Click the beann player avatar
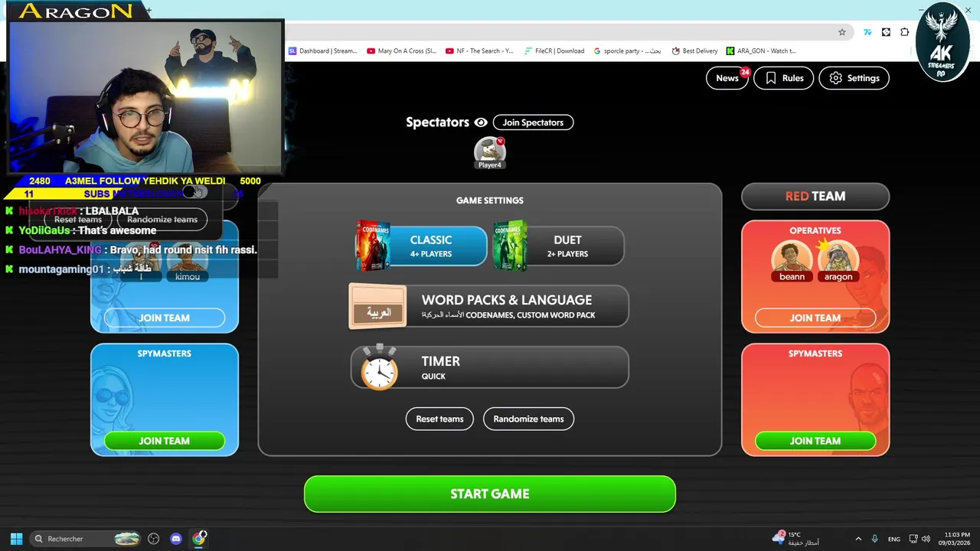Viewport: 980px width, 551px height. (792, 261)
